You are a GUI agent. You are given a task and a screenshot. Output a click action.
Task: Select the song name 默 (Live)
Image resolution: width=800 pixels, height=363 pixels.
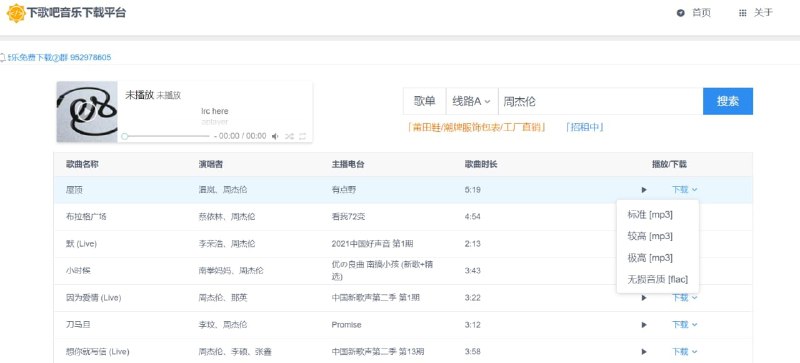click(x=81, y=244)
